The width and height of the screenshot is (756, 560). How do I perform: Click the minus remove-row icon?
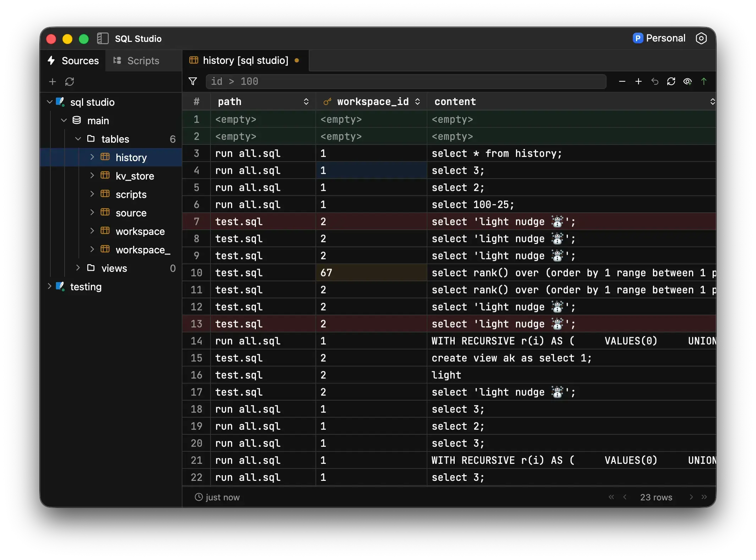click(622, 82)
